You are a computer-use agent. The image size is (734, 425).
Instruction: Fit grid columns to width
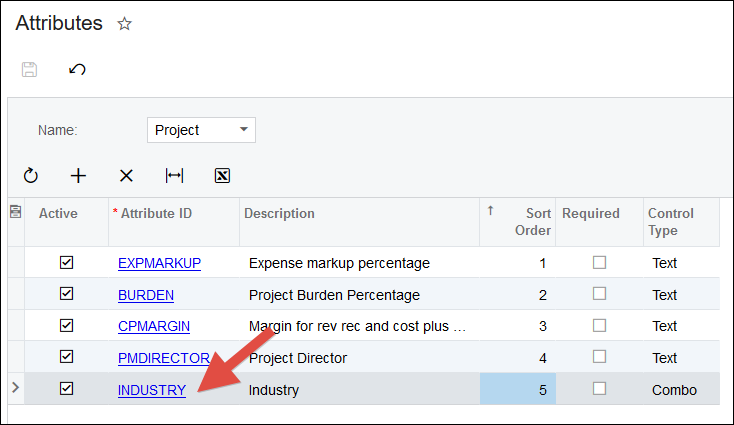(174, 176)
